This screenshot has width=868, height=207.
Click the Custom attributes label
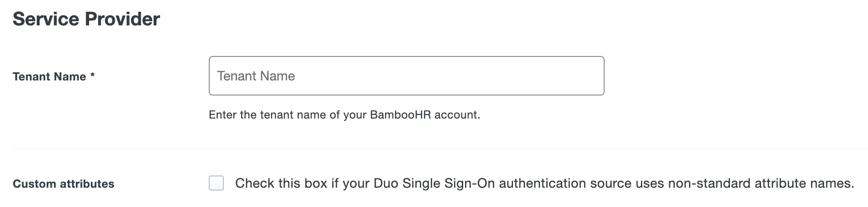[x=64, y=184]
